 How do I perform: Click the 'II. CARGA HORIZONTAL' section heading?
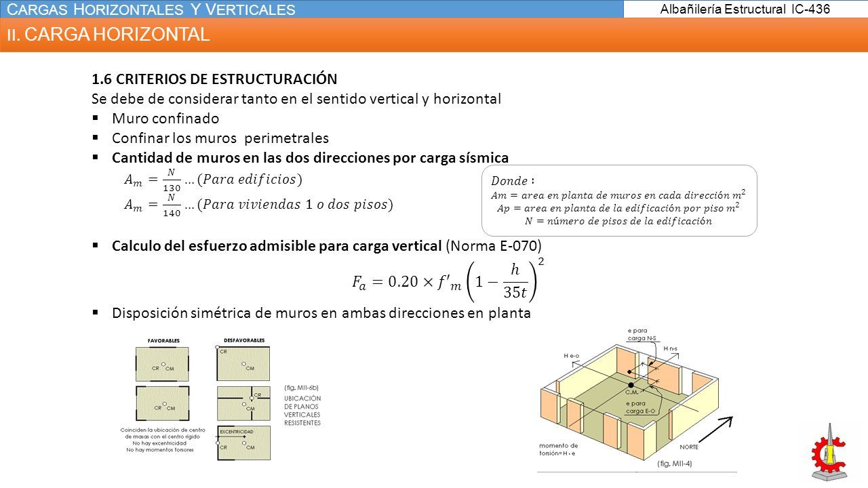108,35
